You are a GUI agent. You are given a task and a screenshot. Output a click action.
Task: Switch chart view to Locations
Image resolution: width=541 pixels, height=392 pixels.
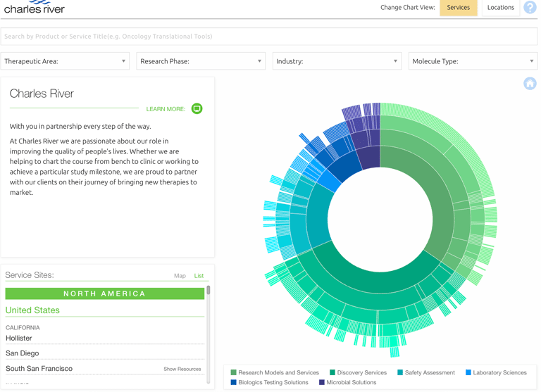coord(501,8)
